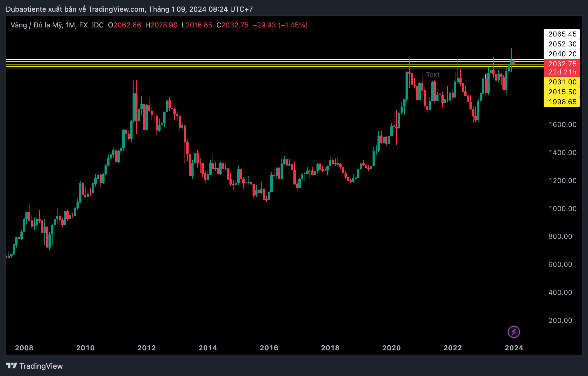Click the yellow price label 1998.65

[562, 102]
